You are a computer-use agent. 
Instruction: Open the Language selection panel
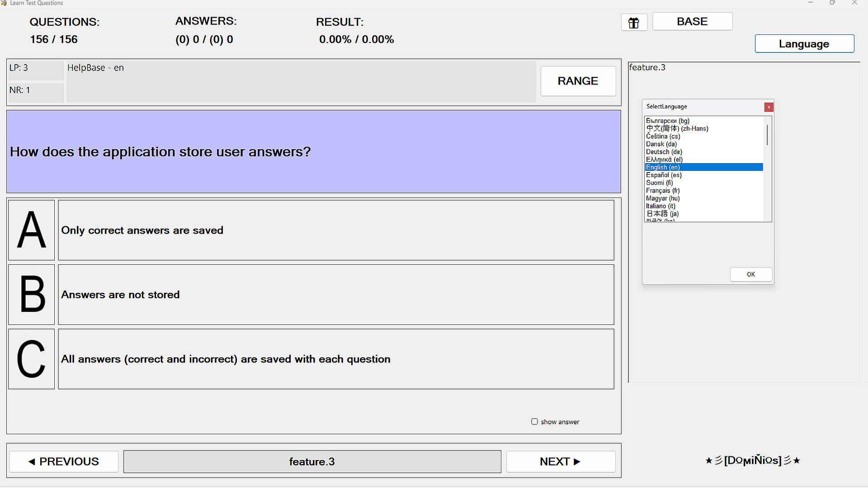(x=804, y=43)
